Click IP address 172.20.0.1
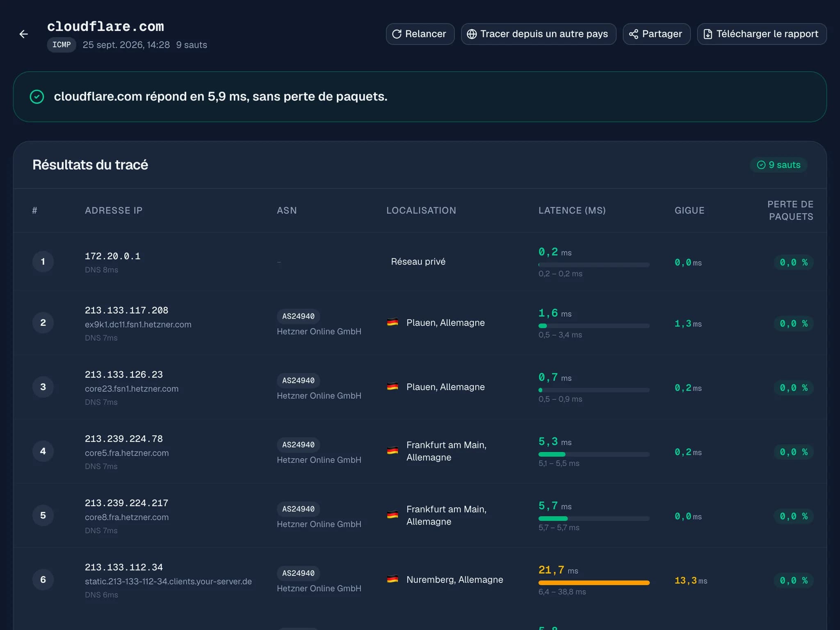The height and width of the screenshot is (630, 840). [x=113, y=256]
